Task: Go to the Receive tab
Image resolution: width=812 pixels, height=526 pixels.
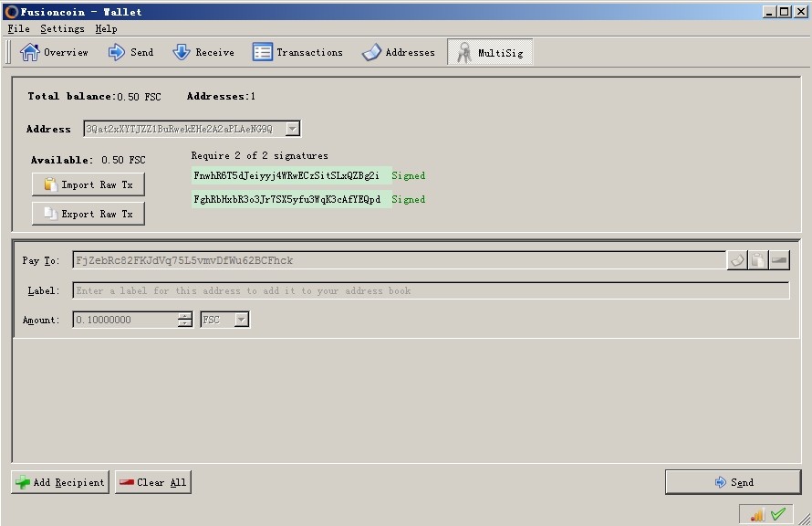Action: click(x=203, y=52)
